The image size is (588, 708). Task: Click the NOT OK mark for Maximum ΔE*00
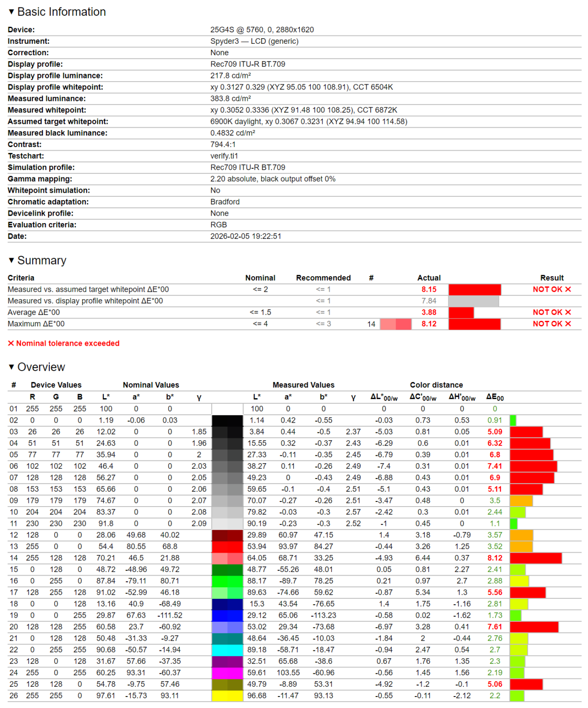551,324
